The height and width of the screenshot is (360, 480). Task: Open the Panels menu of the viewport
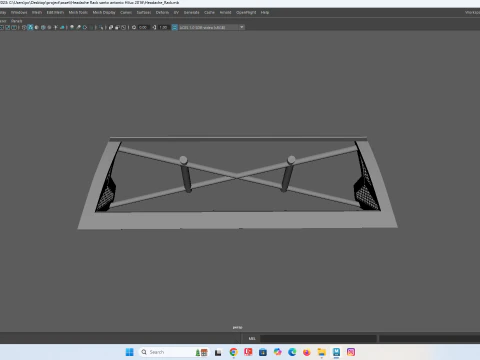(x=16, y=21)
